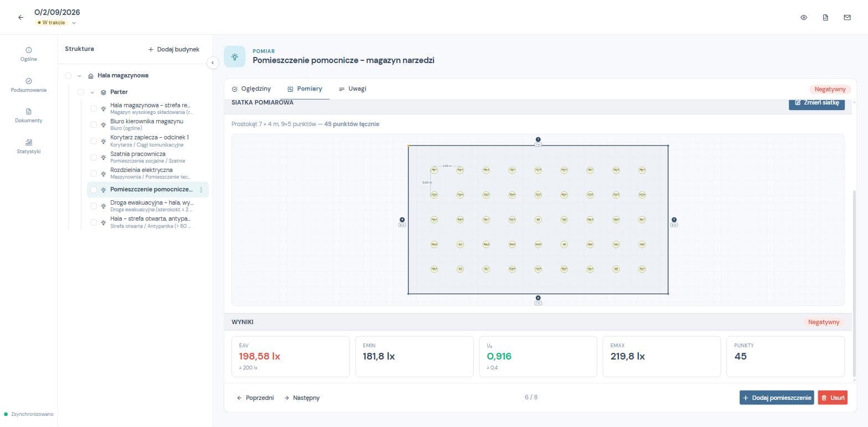Click the envelope mail icon in header

pos(847,18)
